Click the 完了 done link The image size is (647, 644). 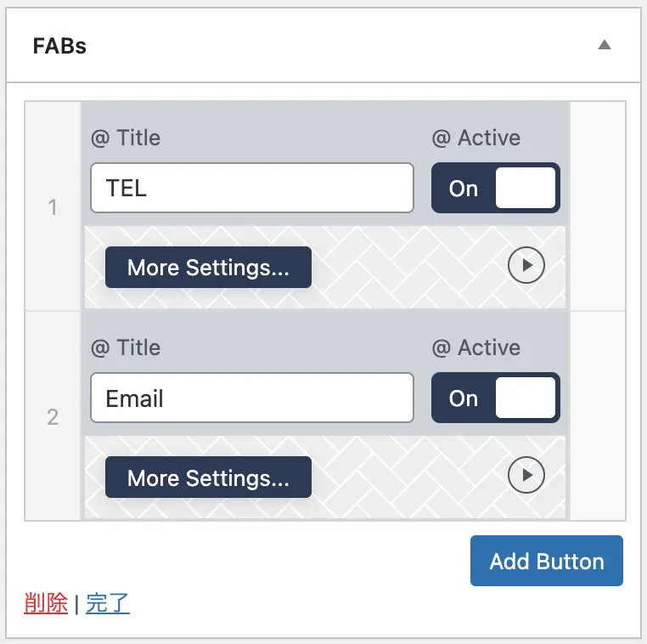[x=108, y=603]
